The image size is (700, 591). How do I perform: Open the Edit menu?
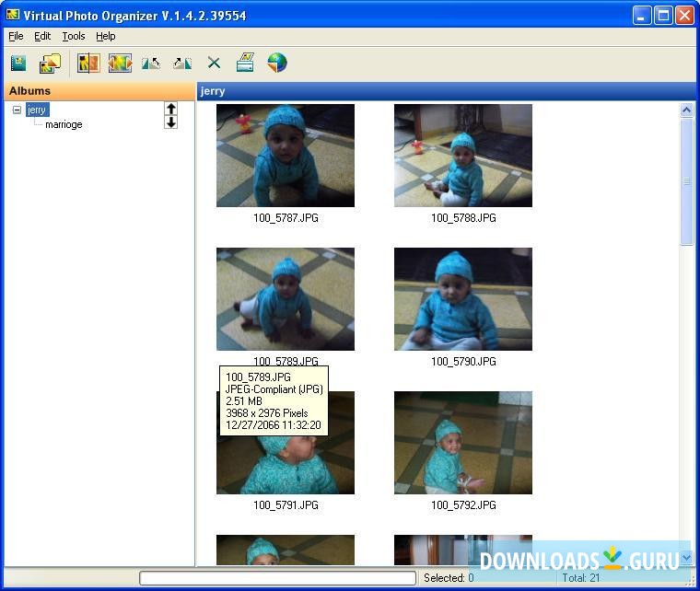click(42, 36)
